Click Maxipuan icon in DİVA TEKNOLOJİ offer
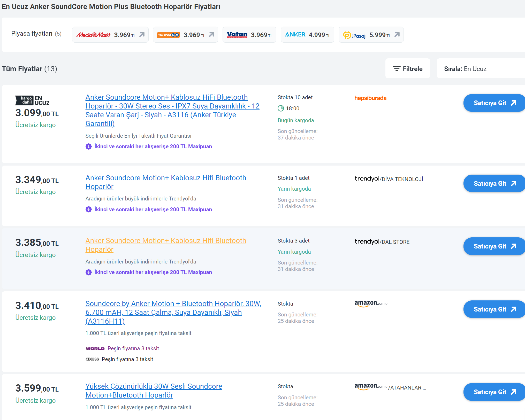525x420 pixels. 89,209
